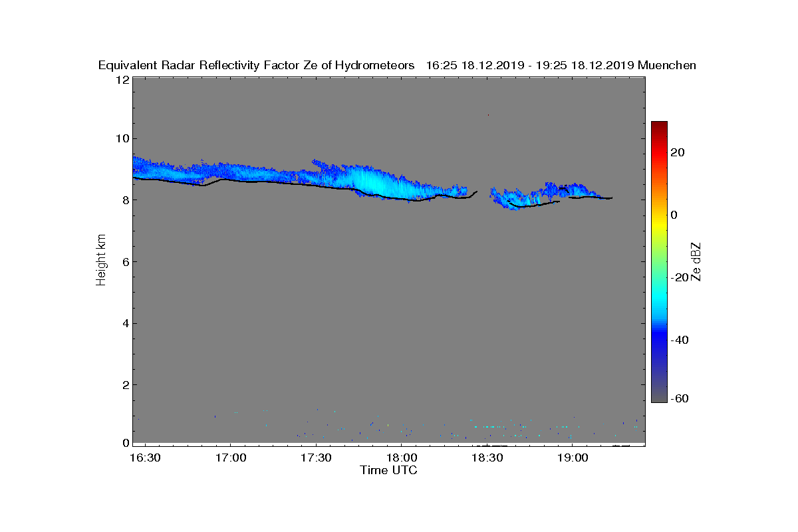
Task: Click the 8 km height tick label
Action: point(125,200)
